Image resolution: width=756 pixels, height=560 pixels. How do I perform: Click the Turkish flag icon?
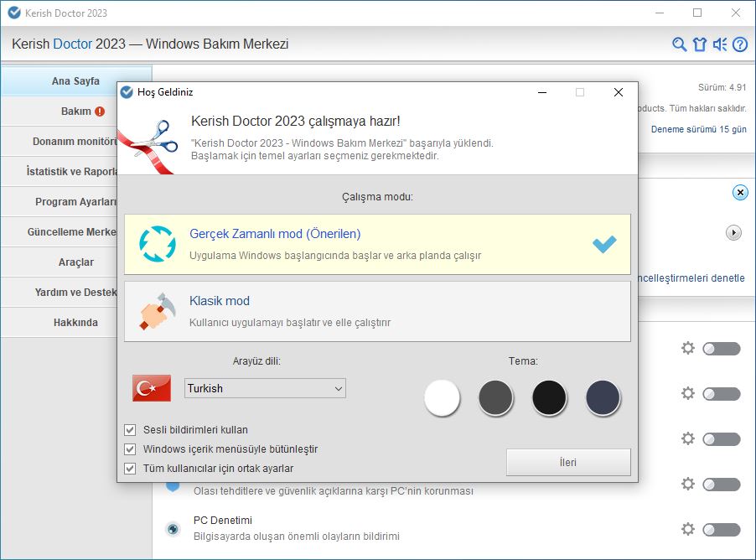152,388
